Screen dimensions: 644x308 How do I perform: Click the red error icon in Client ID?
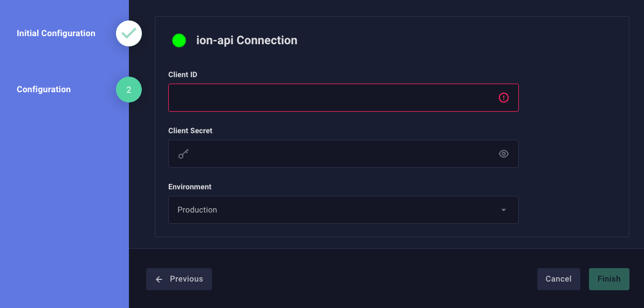point(504,98)
